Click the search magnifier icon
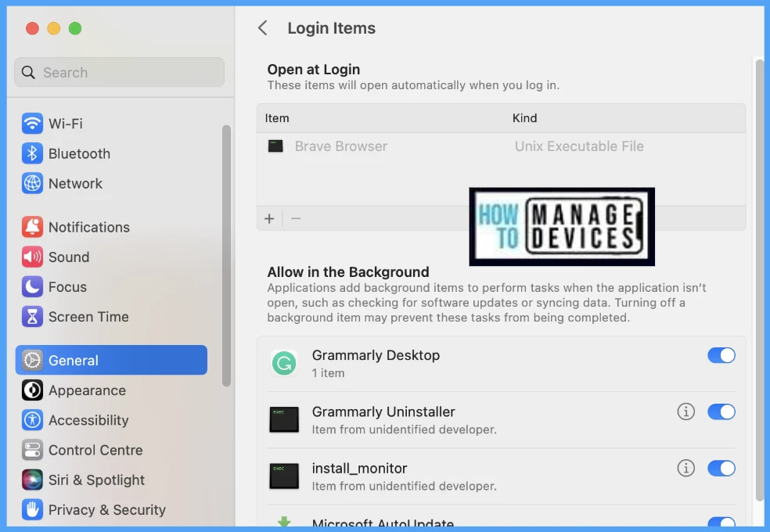This screenshot has height=532, width=770. (28, 73)
